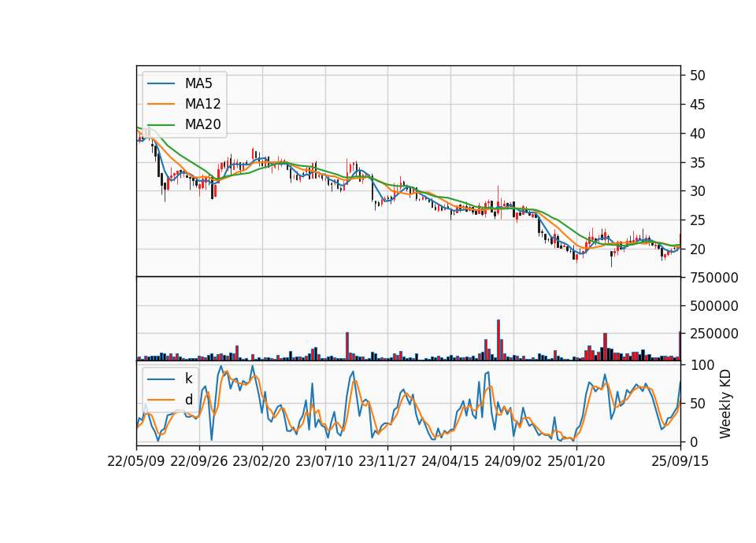Click the price axis value 40
756x543 pixels.
tap(698, 134)
